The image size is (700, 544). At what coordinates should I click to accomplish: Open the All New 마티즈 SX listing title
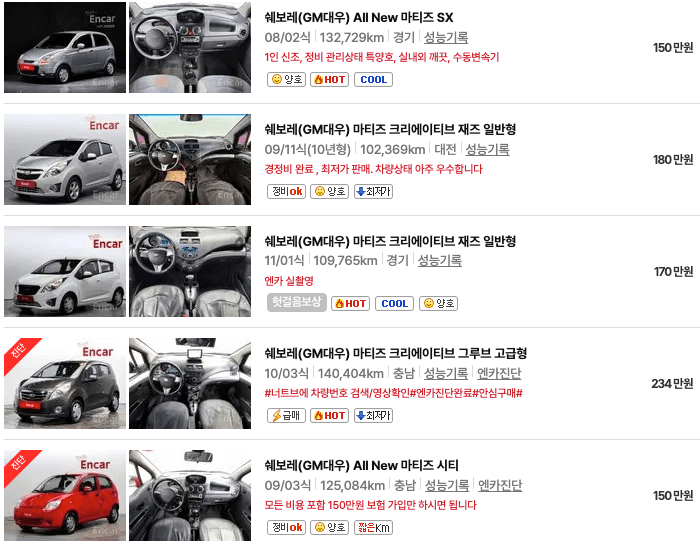click(x=358, y=17)
